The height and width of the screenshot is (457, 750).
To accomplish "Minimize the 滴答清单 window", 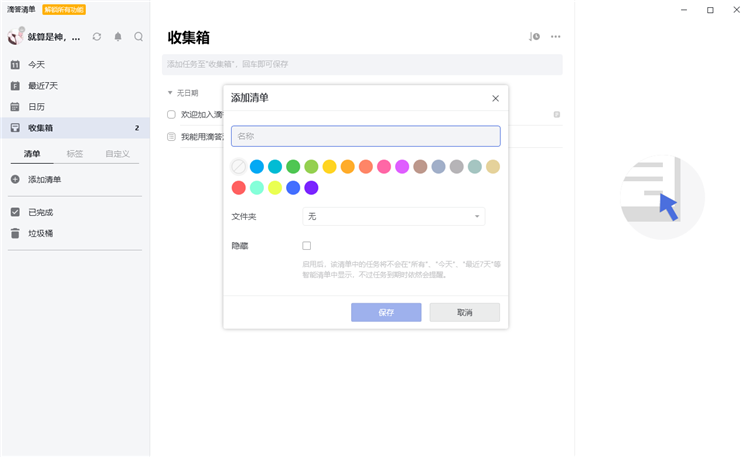I will (684, 10).
